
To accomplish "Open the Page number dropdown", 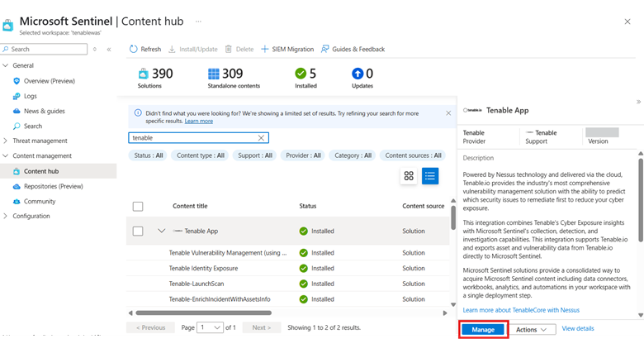I will point(211,327).
